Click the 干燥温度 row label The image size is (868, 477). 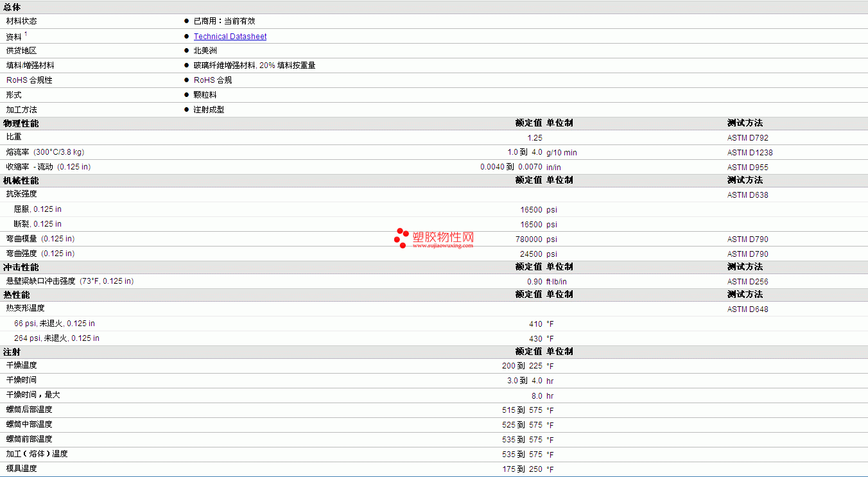[22, 365]
